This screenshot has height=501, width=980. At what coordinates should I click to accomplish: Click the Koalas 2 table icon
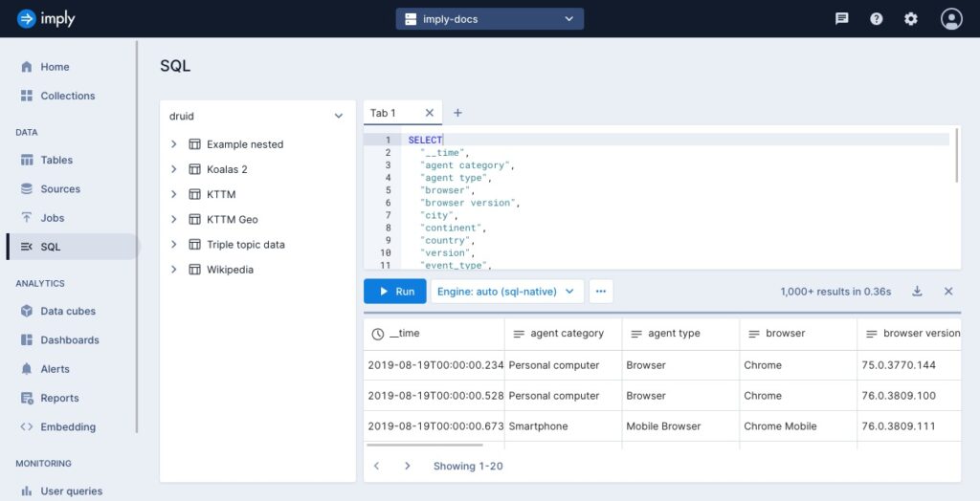pyautogui.click(x=194, y=169)
